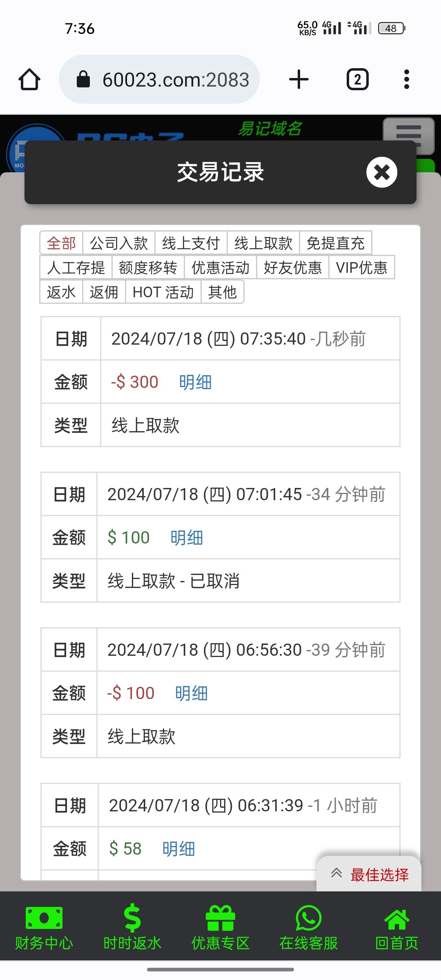Image resolution: width=441 pixels, height=980 pixels.
Task: Filter records by 公司入款
Action: [119, 243]
